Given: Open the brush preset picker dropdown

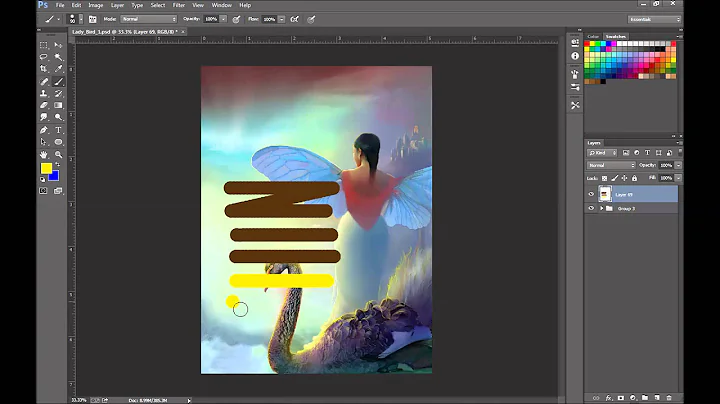Looking at the screenshot, I should coord(81,19).
